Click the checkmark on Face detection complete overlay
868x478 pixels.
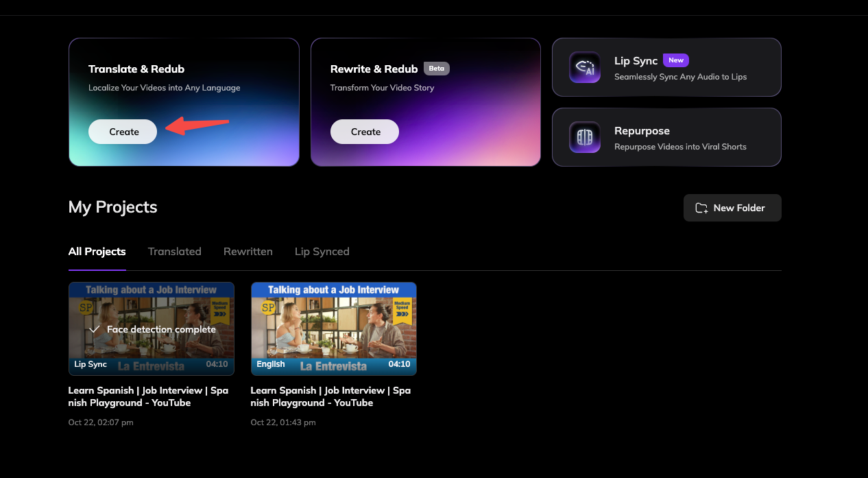tap(95, 329)
